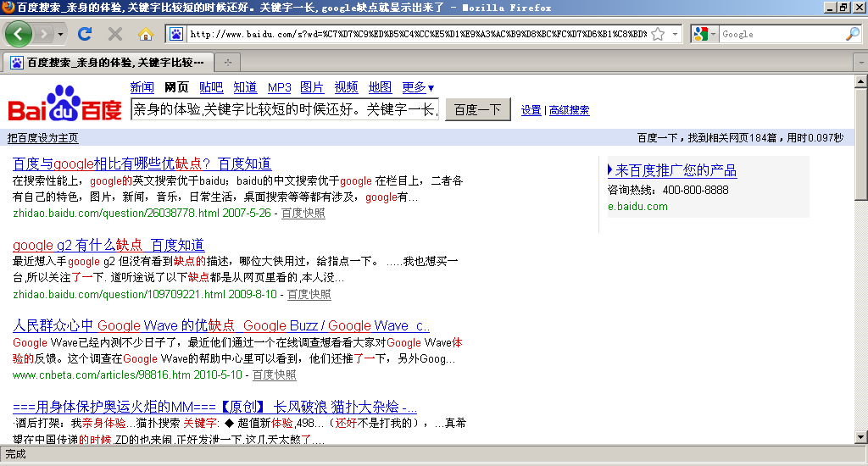Go to the home page icon

[146, 34]
